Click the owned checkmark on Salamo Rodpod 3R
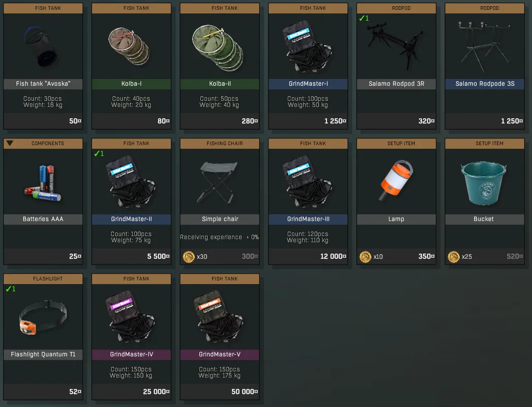 364,18
